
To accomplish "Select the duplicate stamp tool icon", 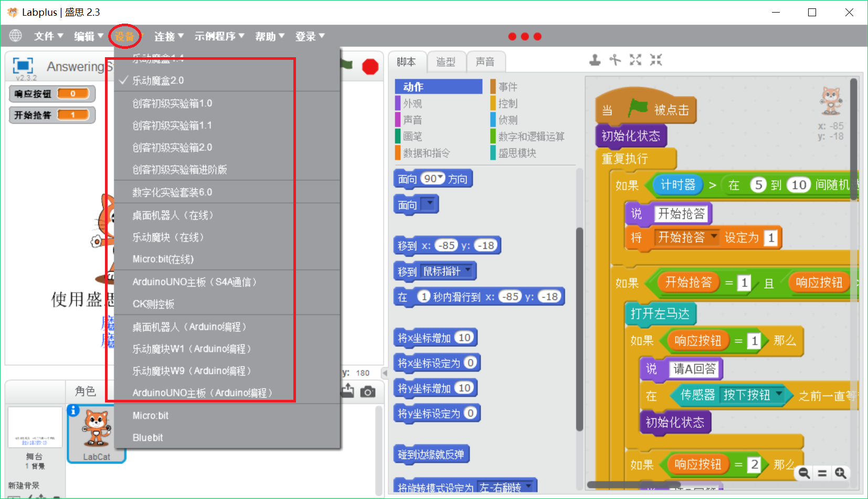I will tap(595, 60).
